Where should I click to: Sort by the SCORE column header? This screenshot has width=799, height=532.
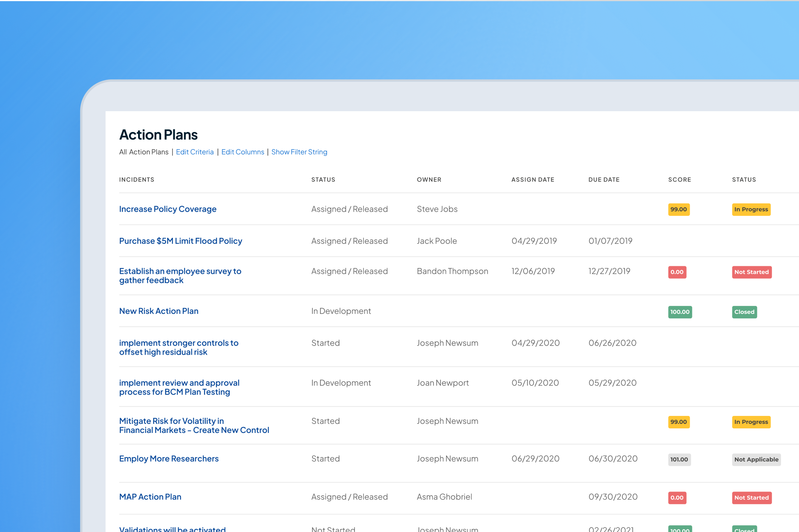[x=679, y=180]
